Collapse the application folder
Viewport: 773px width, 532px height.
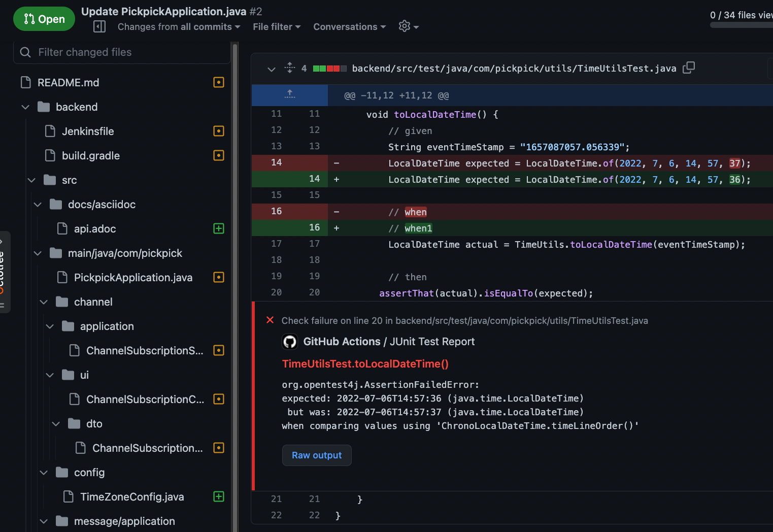pos(50,326)
